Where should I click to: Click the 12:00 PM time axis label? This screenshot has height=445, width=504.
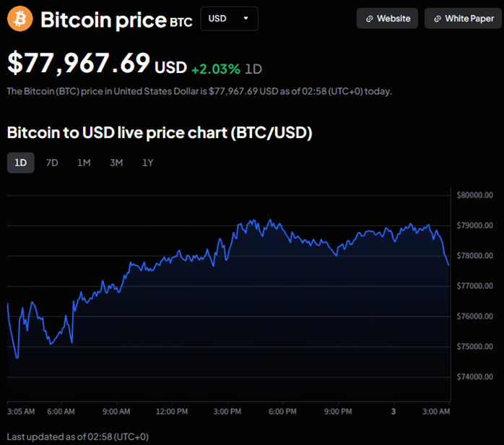tap(172, 412)
